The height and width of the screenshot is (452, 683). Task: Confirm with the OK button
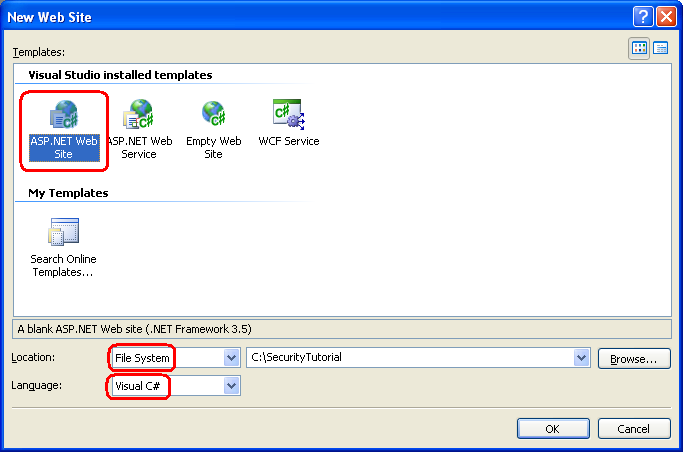553,429
